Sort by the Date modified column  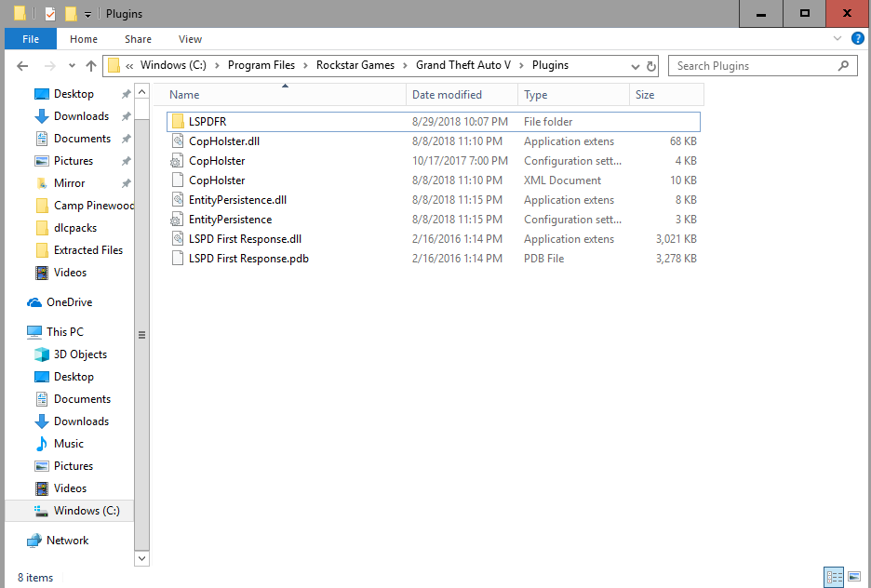(x=462, y=94)
